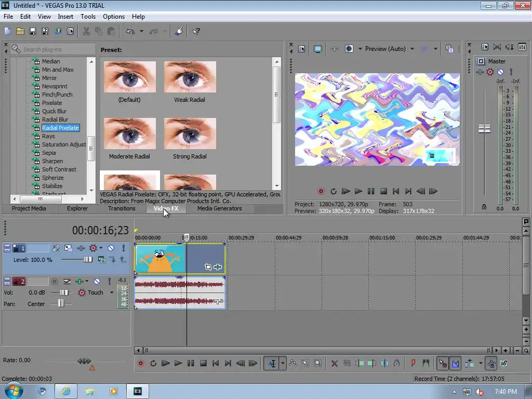The image size is (532, 399).
Task: Arm audio track 2 for record
Action: point(54,281)
